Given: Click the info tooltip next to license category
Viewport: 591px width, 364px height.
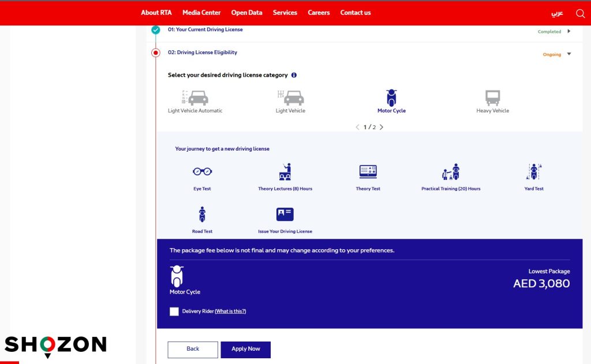Looking at the screenshot, I should 294,75.
